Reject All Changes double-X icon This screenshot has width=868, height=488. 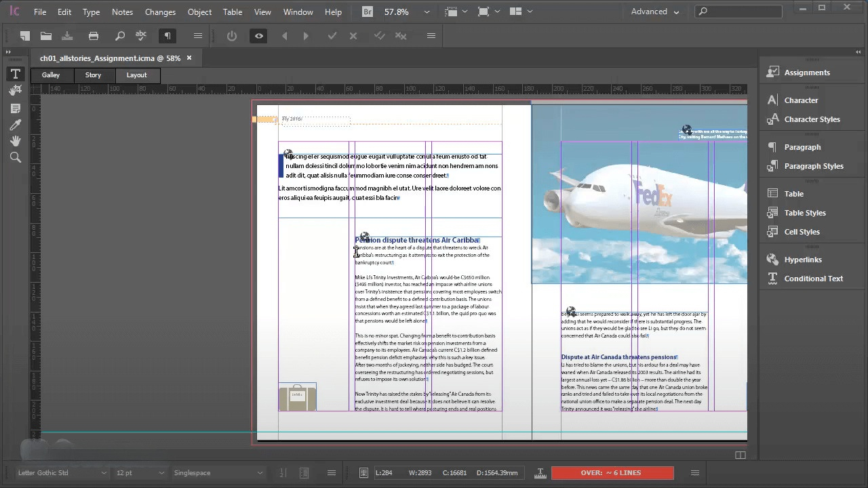point(401,36)
